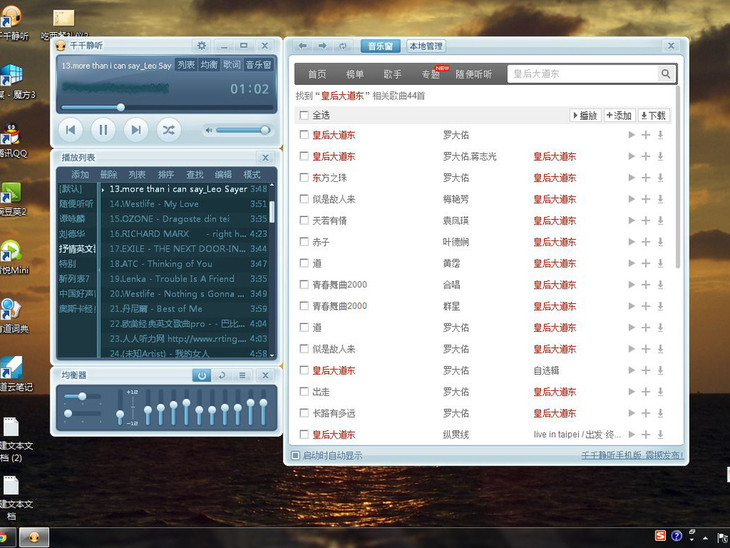Open TTPlayer from the taskbar
Viewport: 730px width, 548px height.
[x=34, y=538]
